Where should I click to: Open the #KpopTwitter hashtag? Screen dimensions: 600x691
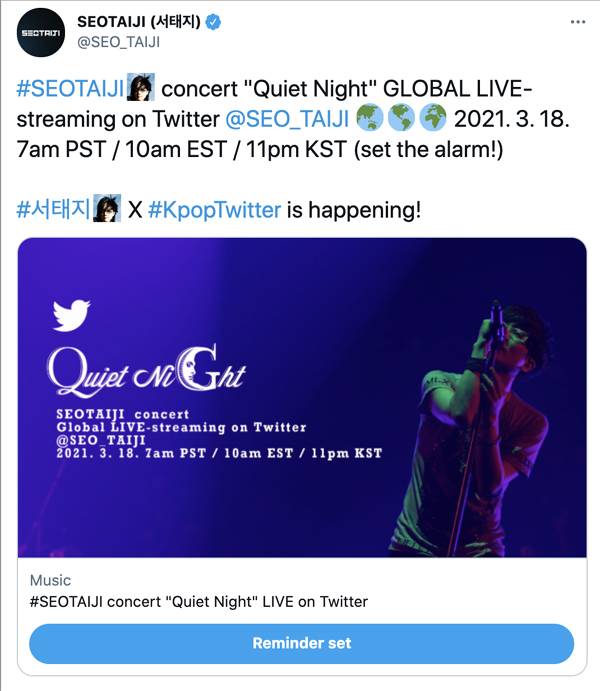pyautogui.click(x=214, y=210)
